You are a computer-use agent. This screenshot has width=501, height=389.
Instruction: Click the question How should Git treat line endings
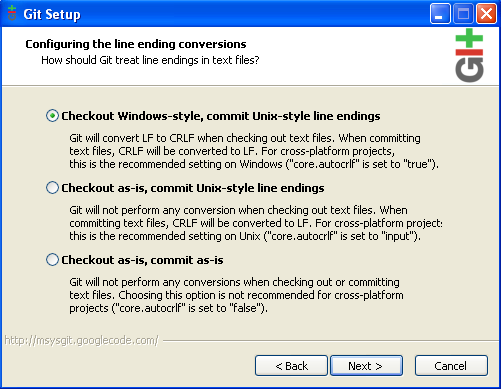tap(150, 60)
